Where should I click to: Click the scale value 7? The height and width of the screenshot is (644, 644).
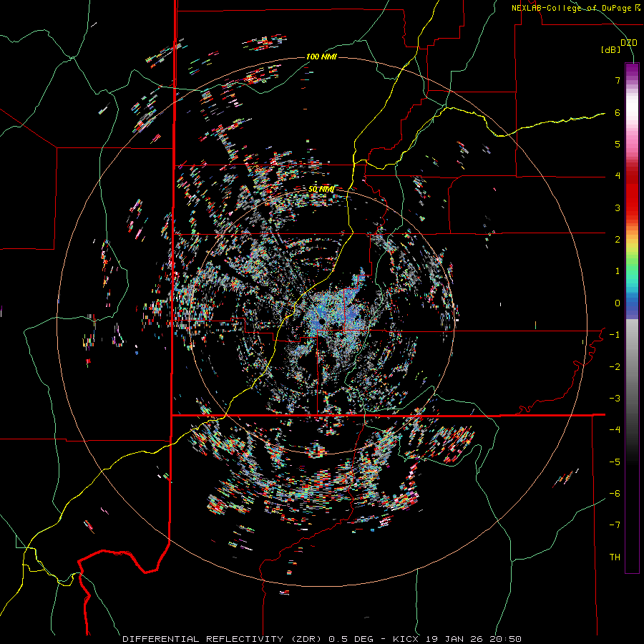(x=618, y=80)
